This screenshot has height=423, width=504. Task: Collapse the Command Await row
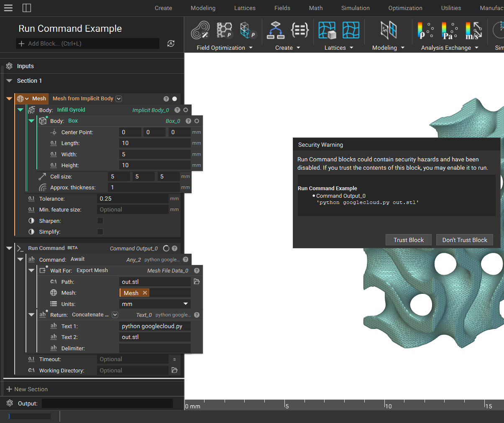(20, 260)
